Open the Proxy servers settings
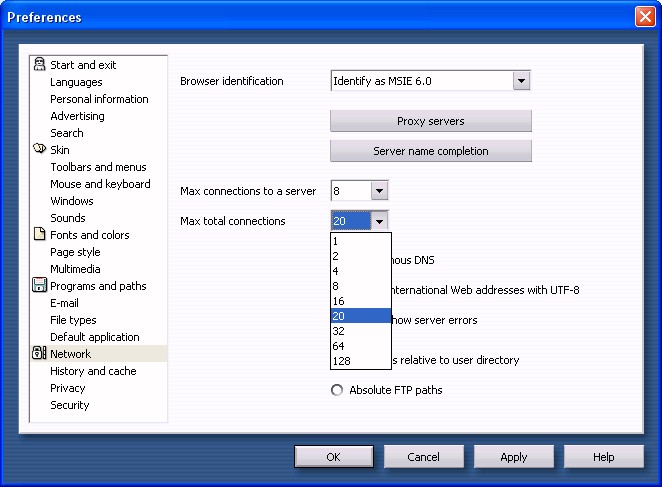This screenshot has height=487, width=662. click(x=430, y=121)
